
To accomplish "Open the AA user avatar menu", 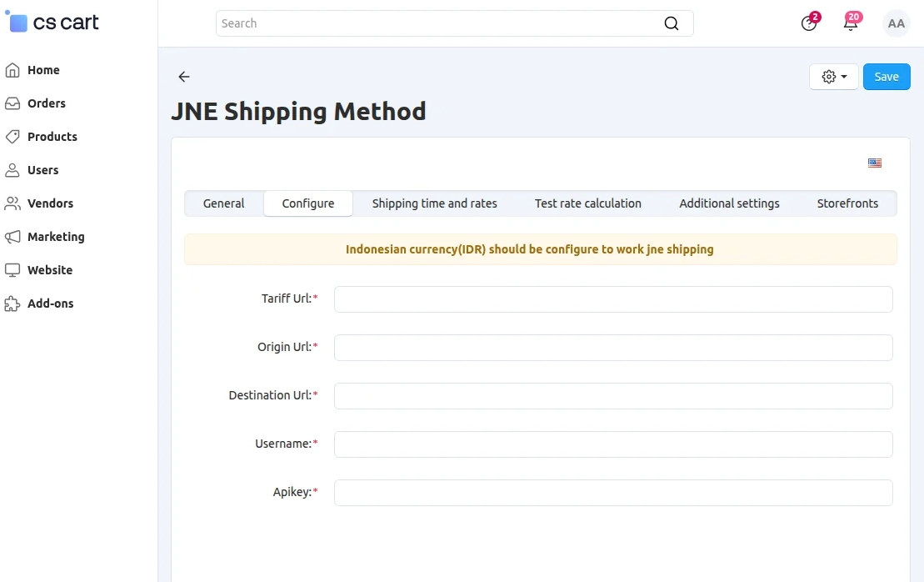I will [896, 23].
